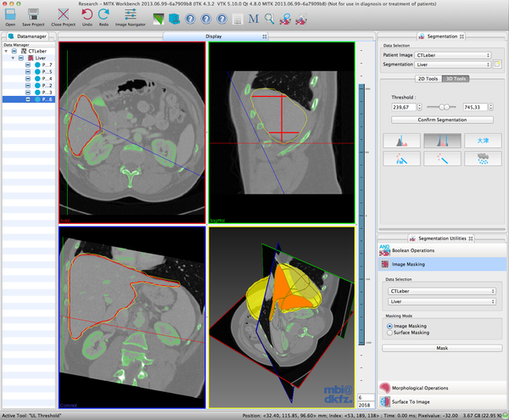This screenshot has width=509, height=420.
Task: Select the Fast Marching FM tool
Action: pyautogui.click(x=401, y=159)
